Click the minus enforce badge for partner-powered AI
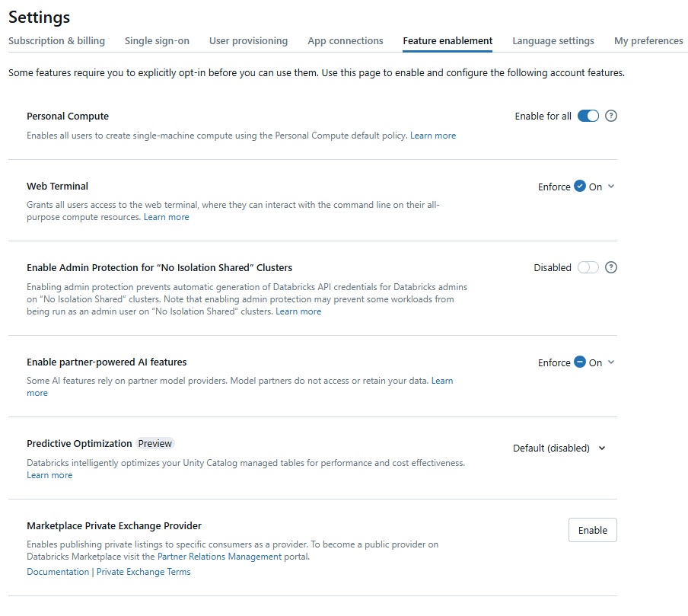 click(580, 362)
